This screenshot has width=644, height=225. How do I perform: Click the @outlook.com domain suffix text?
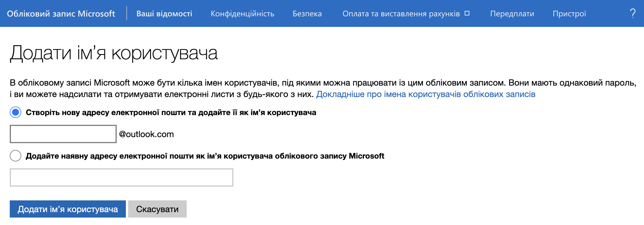coord(147,134)
